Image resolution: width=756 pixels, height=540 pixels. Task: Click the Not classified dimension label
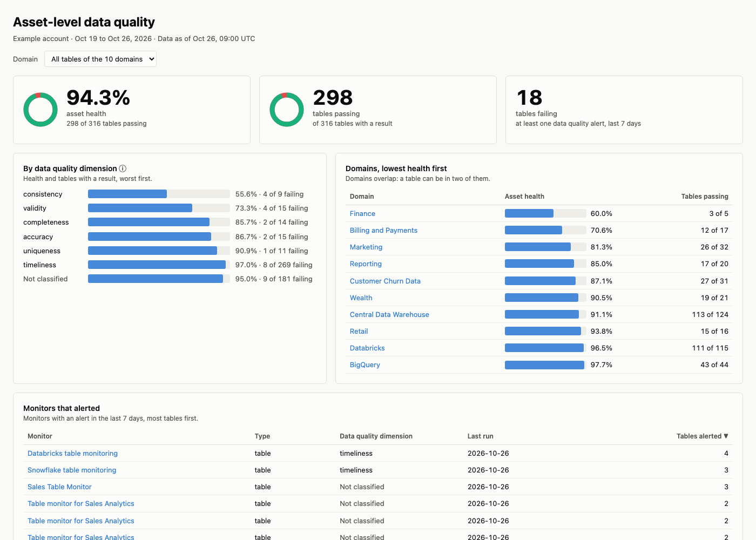coord(45,279)
